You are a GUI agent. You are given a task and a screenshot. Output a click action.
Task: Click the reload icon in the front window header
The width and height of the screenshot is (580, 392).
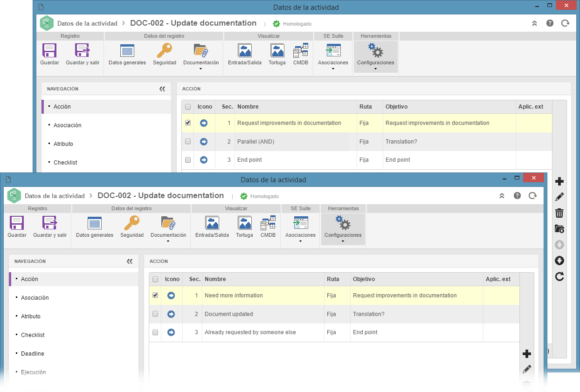coord(532,195)
